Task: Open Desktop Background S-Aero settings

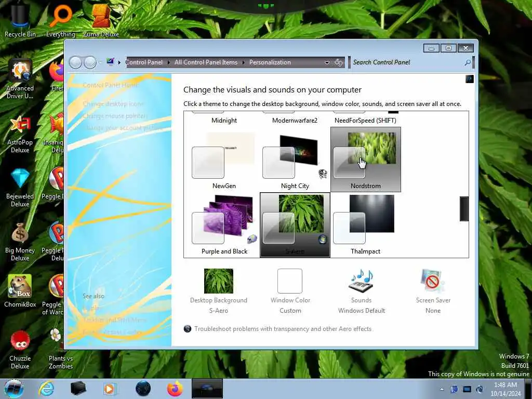Action: [219, 291]
